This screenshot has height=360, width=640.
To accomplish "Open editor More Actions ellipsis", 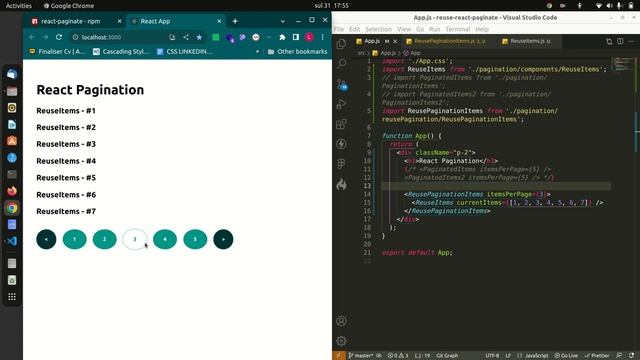I will [631, 41].
